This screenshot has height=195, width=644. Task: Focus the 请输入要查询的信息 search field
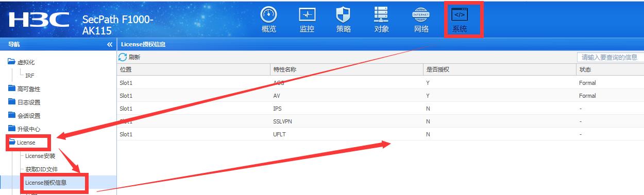click(610, 57)
